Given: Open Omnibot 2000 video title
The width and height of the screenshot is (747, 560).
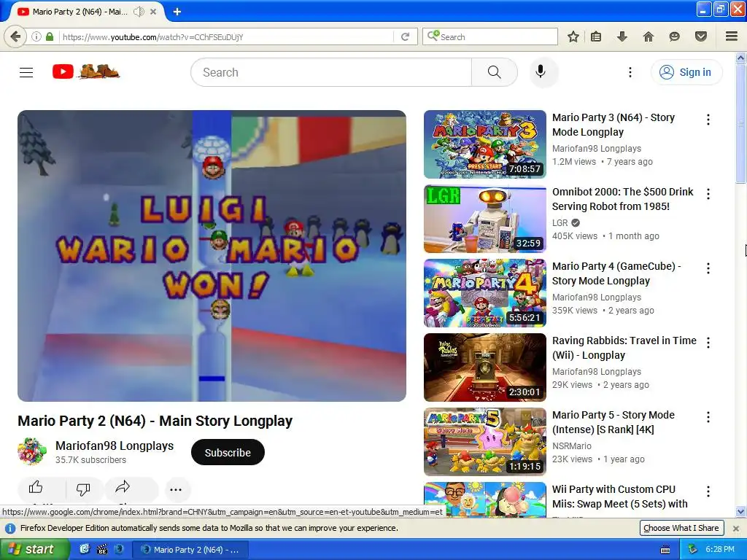Looking at the screenshot, I should click(x=623, y=199).
